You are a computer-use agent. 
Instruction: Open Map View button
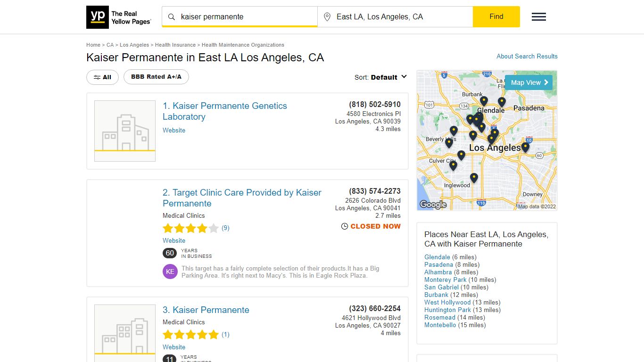pyautogui.click(x=528, y=82)
